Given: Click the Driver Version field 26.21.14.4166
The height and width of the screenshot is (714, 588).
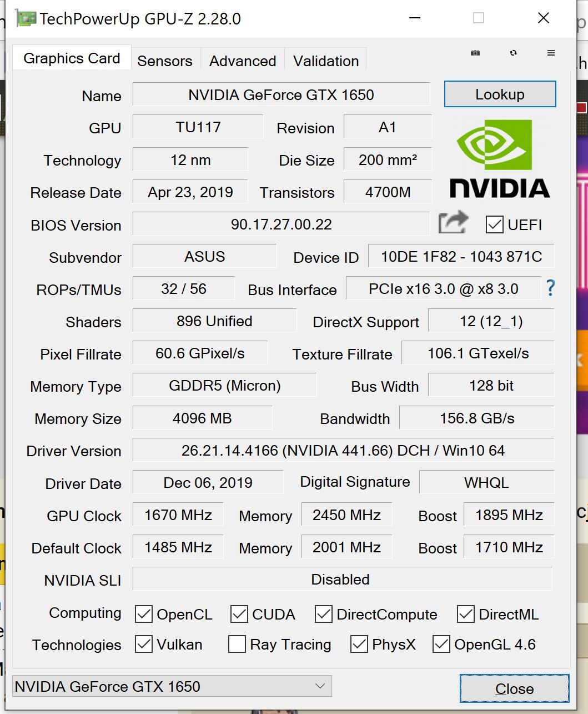Looking at the screenshot, I should click(343, 450).
